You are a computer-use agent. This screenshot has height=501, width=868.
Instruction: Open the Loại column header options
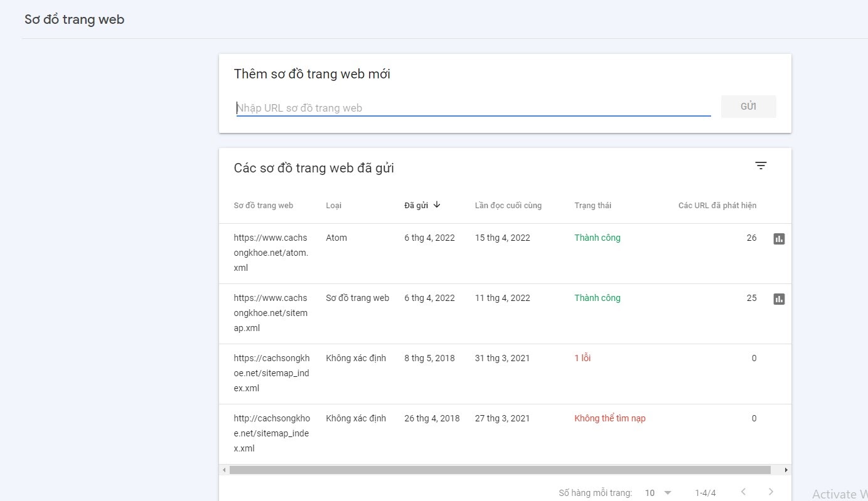333,205
